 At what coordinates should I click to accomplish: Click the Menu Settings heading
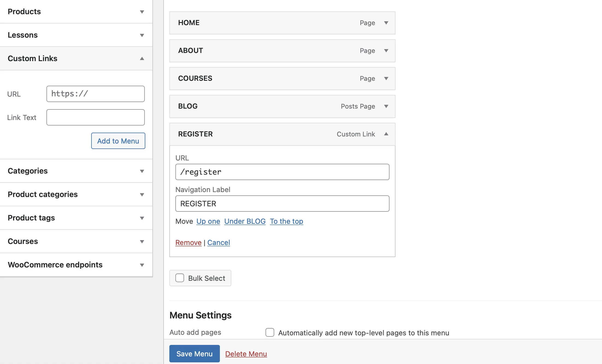point(200,315)
